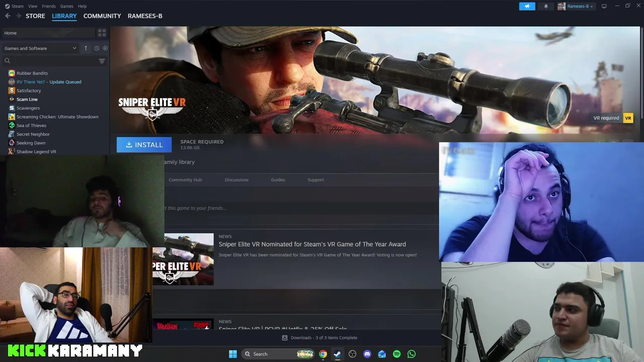Click the INSTALL button

pyautogui.click(x=144, y=145)
